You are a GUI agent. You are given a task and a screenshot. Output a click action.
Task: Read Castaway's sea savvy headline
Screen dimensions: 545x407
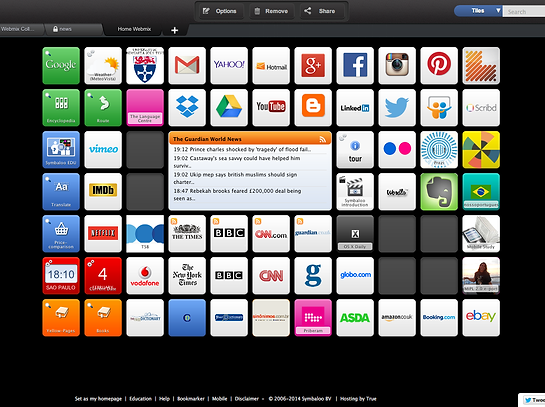(x=237, y=162)
